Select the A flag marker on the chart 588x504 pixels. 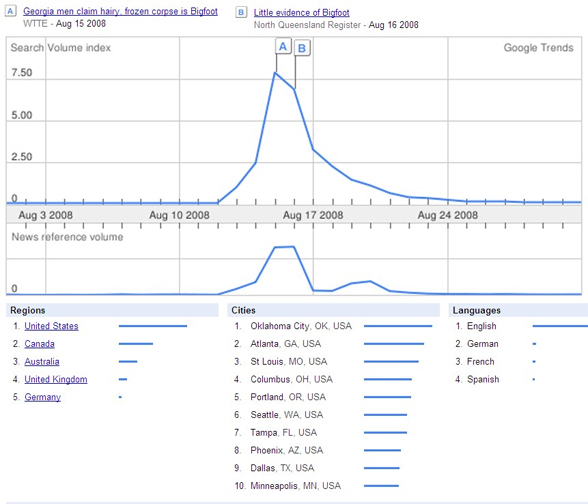coord(283,46)
